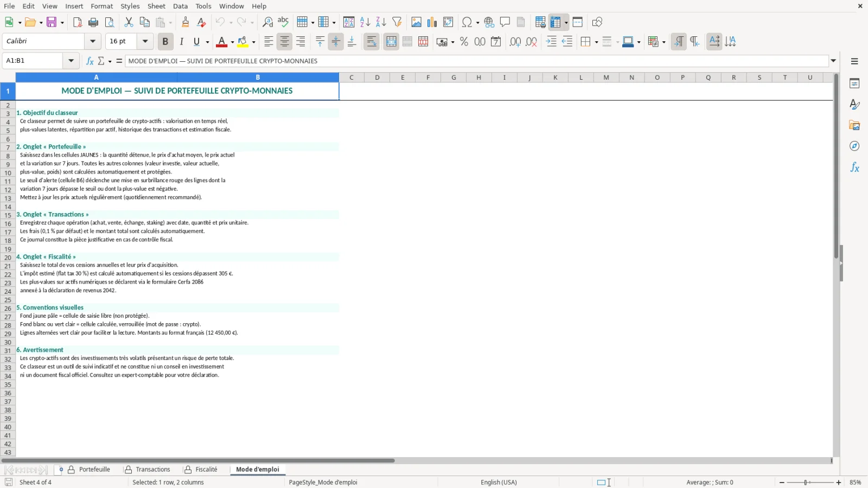Click Merge and Center Cells icon
Viewport: 868px width, 488px height.
[391, 42]
